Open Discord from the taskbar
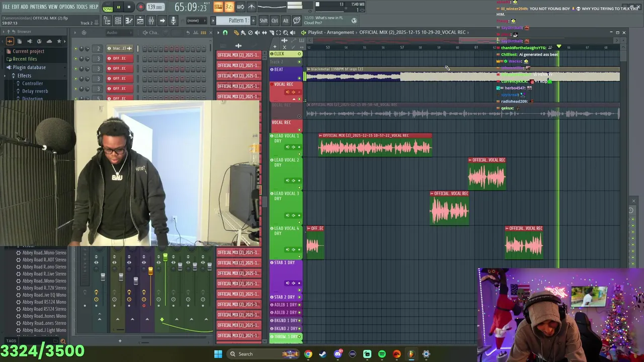644x362 pixels. [x=338, y=354]
